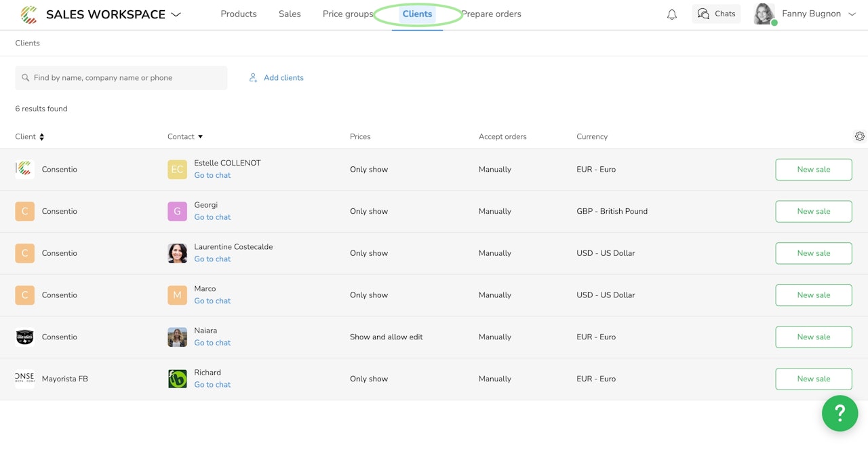Click the Laurentine Costecalde contact name
The height and width of the screenshot is (471, 868).
point(233,246)
